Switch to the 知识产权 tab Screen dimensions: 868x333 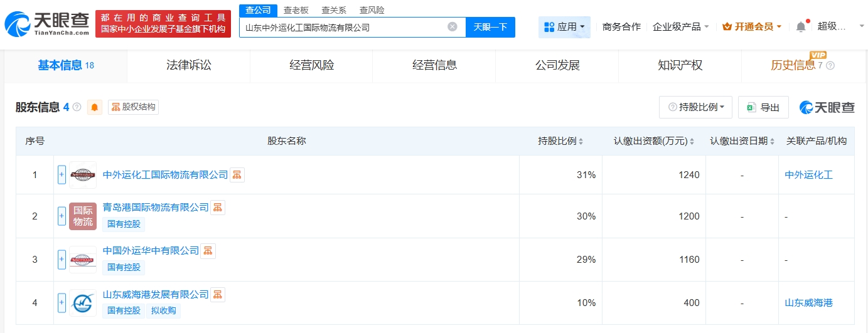pos(680,65)
